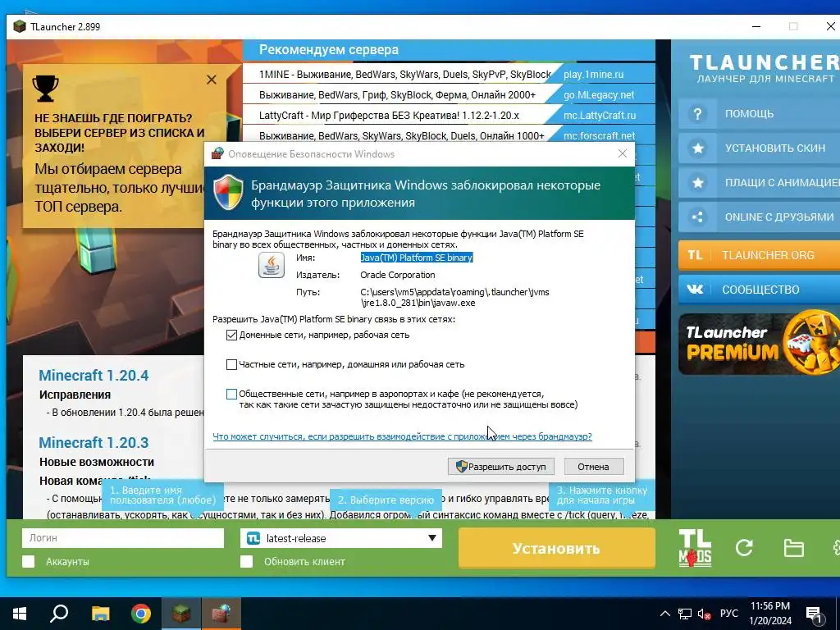Click the yellow Установить button
840x630 pixels.
557,548
